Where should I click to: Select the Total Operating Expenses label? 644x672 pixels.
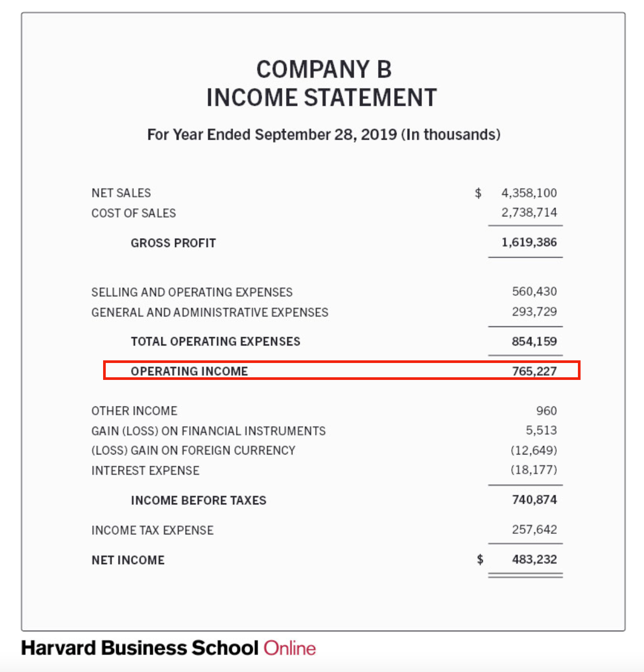pyautogui.click(x=216, y=341)
